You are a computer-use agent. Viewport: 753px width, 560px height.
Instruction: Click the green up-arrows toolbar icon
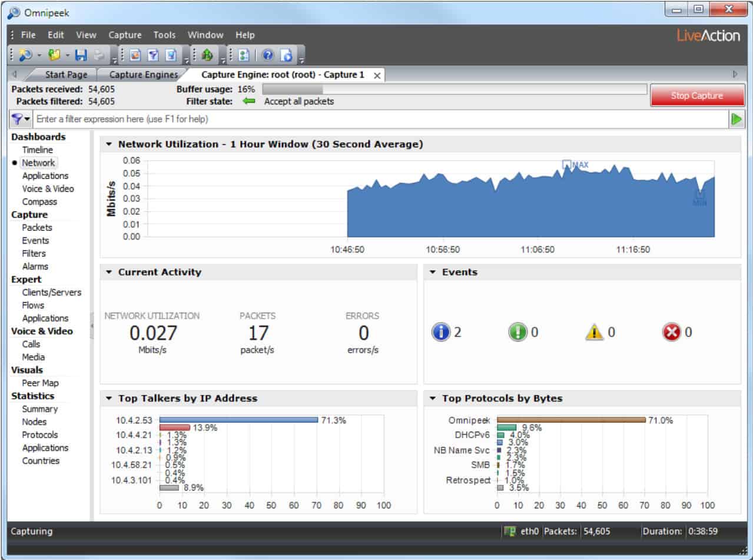(x=207, y=55)
